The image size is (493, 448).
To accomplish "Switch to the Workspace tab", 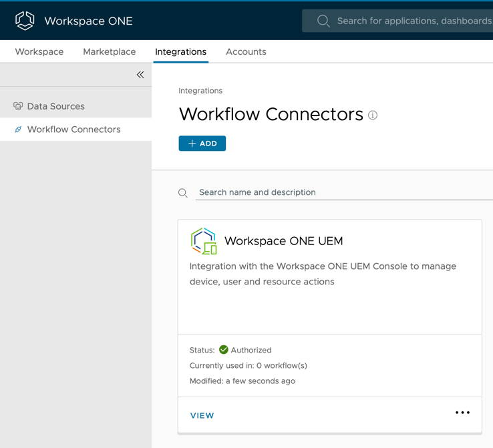I will coord(39,51).
